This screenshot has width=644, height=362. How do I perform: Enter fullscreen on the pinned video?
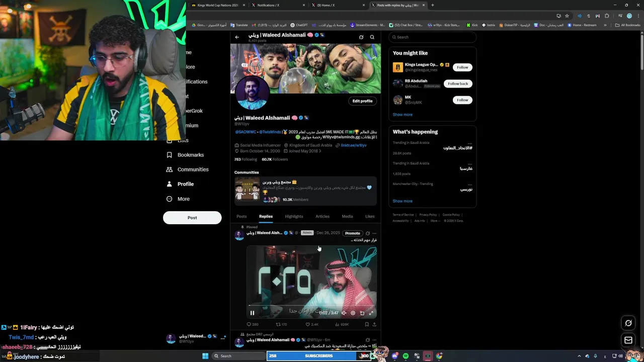coord(371,313)
